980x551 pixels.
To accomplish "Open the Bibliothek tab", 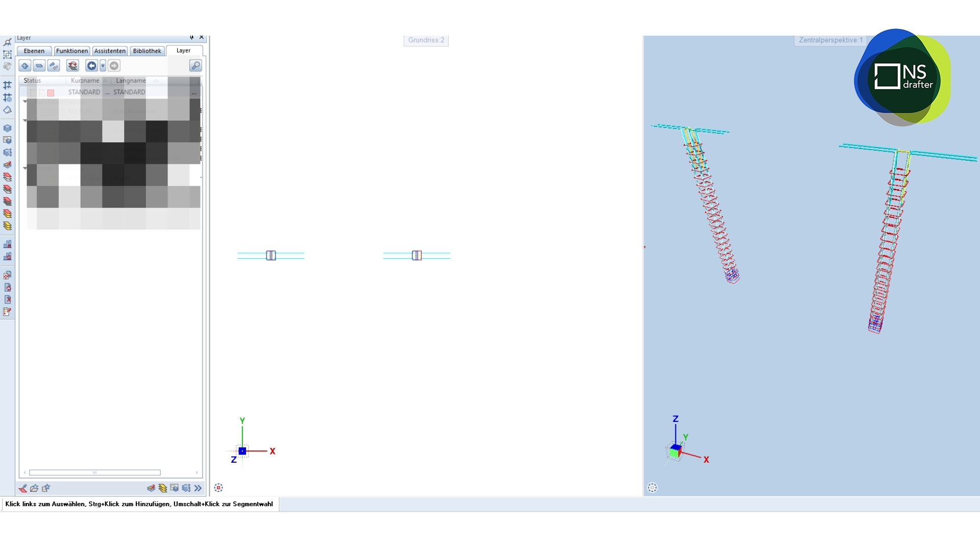I will tap(147, 51).
